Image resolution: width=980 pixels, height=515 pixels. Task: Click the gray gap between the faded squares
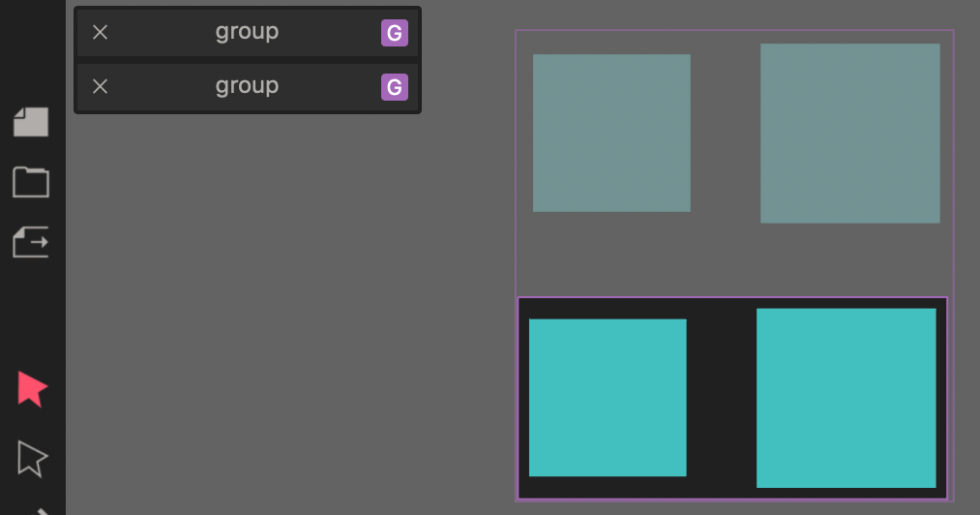[x=725, y=133]
